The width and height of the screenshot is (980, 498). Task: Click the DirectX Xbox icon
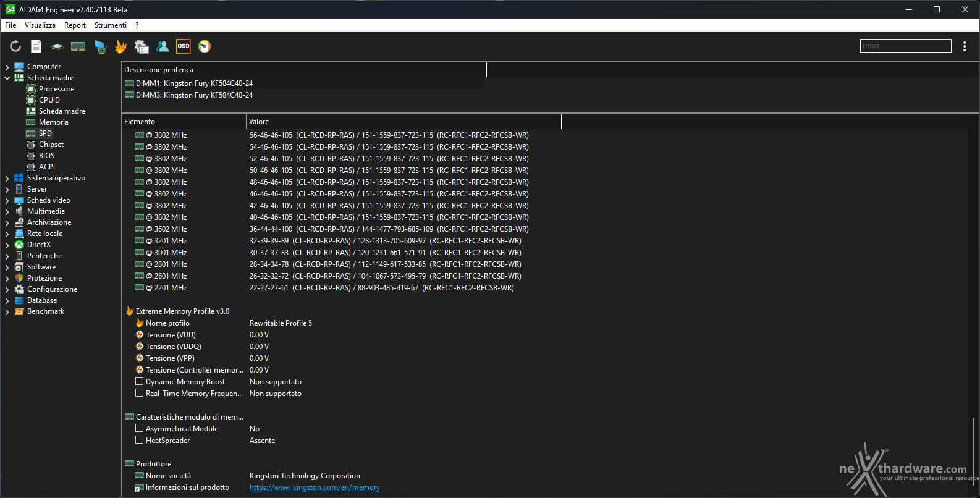click(19, 245)
